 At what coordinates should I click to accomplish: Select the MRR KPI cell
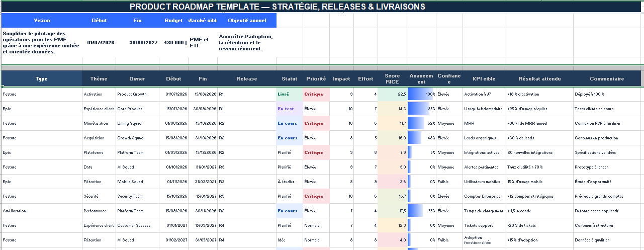(484, 123)
